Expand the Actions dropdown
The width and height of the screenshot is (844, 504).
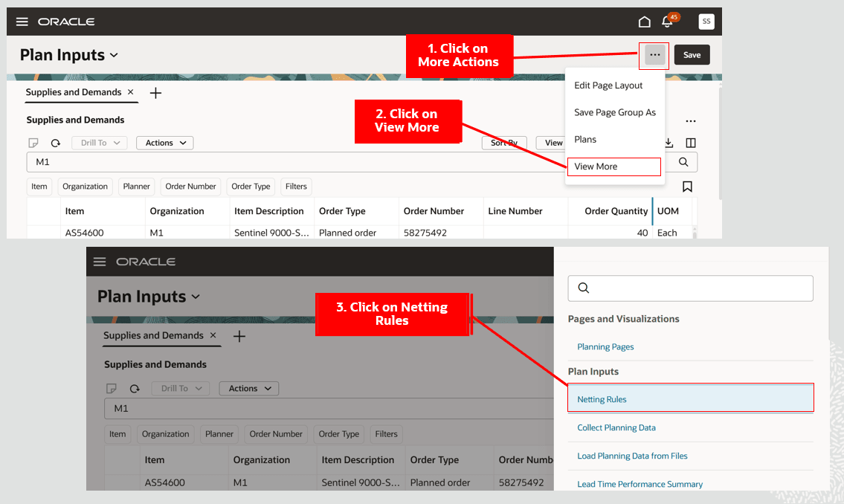coord(164,142)
